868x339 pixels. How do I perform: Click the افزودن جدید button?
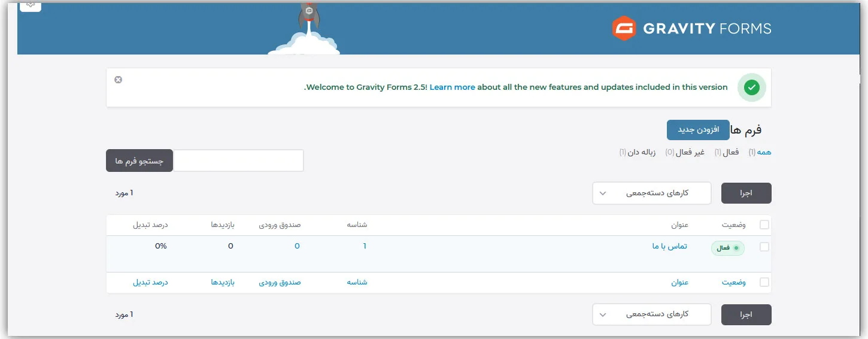[698, 130]
